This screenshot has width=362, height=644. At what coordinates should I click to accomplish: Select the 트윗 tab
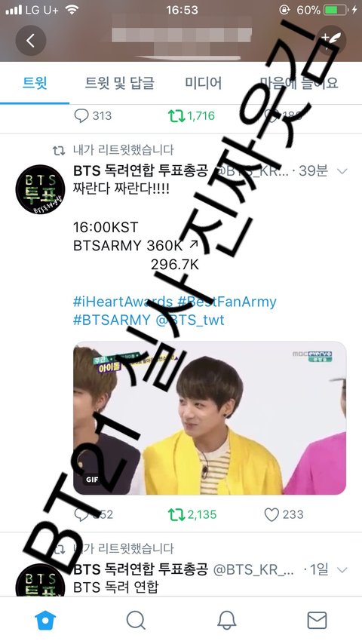click(35, 83)
